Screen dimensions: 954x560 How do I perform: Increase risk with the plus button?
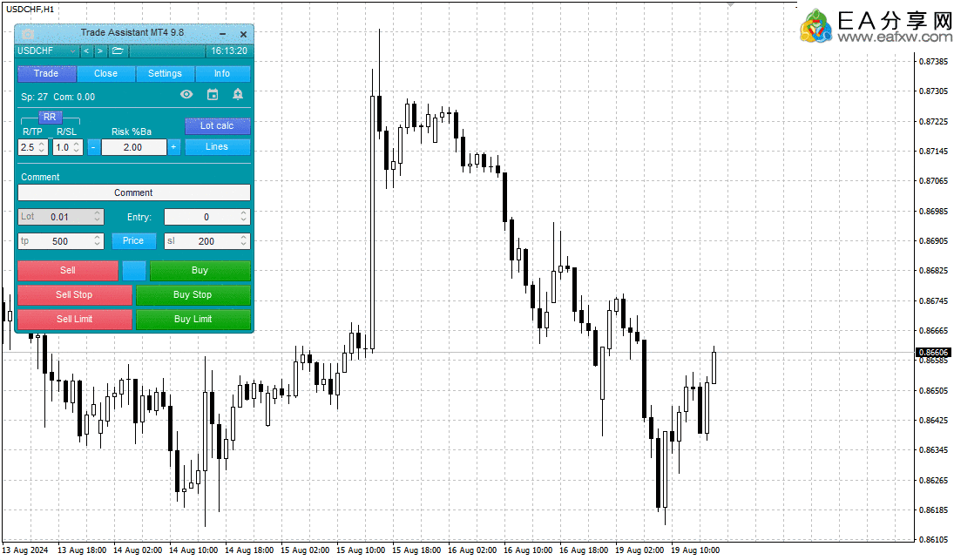(174, 147)
